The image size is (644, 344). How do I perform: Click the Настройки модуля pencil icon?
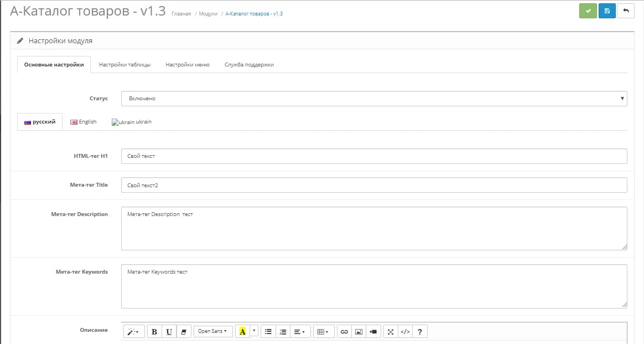coord(20,40)
